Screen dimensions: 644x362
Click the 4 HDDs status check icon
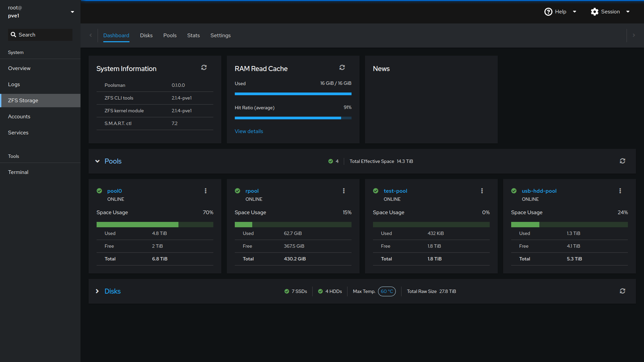320,291
